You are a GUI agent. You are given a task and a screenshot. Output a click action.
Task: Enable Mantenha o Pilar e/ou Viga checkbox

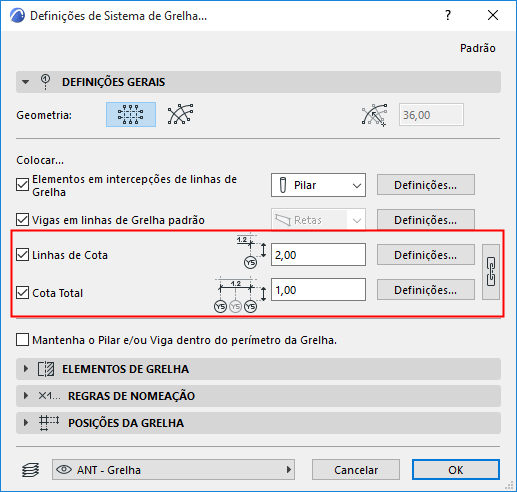tap(22, 340)
